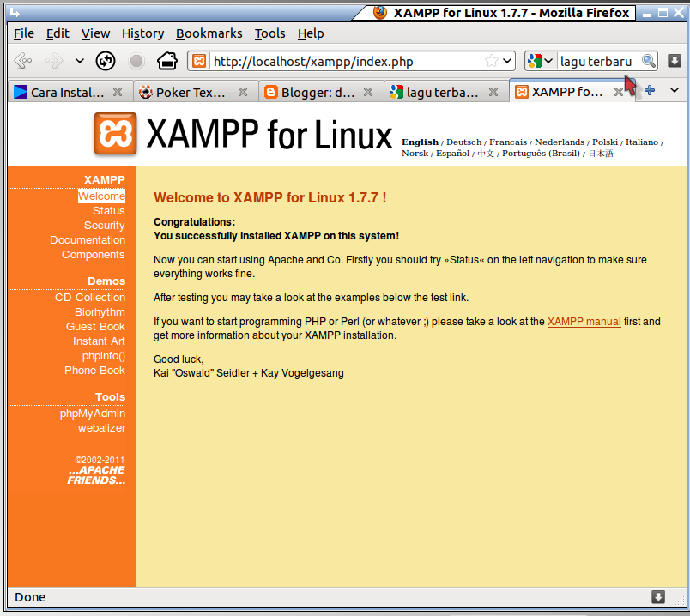Follow the XAMPP manual link
690x616 pixels.
(584, 322)
